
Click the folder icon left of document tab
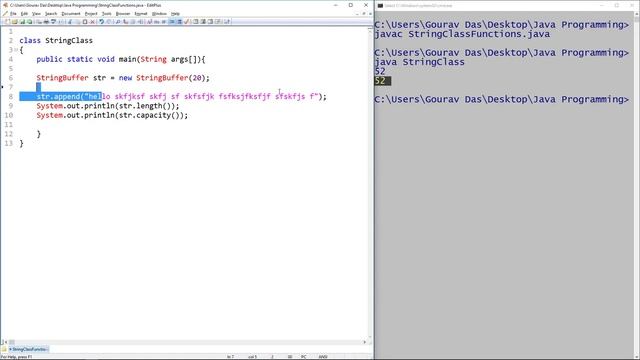pyautogui.click(x=4, y=349)
